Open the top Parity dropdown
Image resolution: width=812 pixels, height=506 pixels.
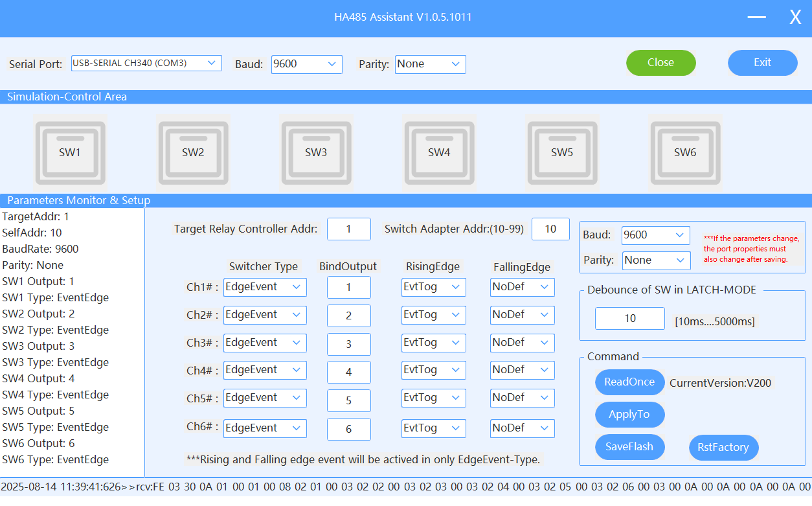[430, 64]
